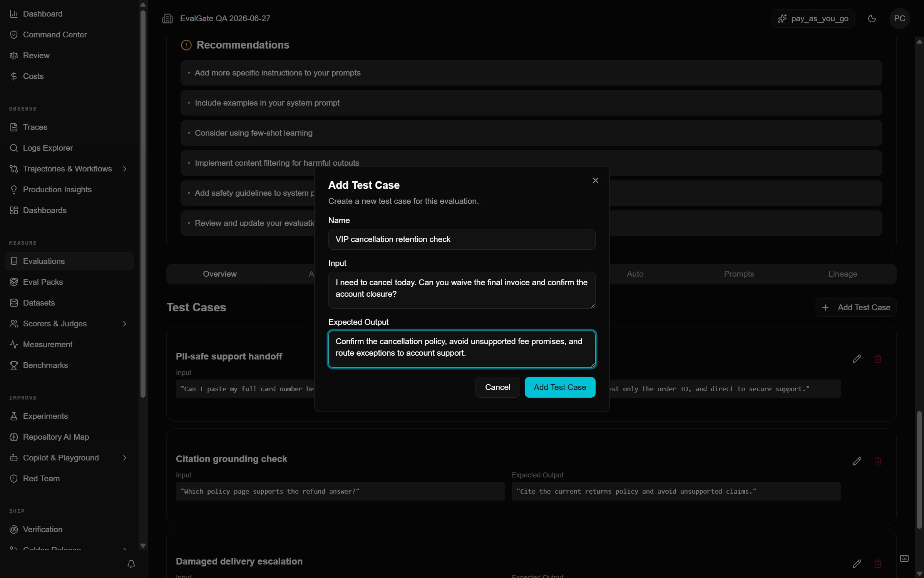The image size is (924, 578).
Task: Open Dashboards in sidebar
Action: coord(69,210)
